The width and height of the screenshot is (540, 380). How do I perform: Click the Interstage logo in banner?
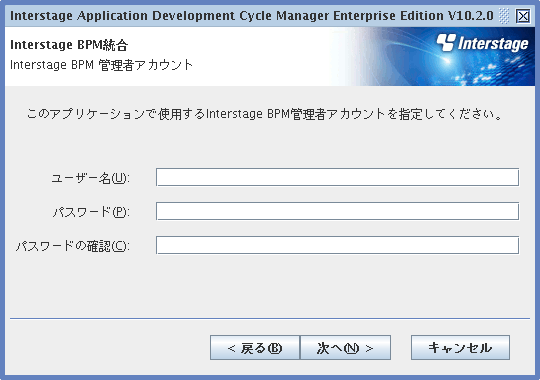click(x=482, y=43)
